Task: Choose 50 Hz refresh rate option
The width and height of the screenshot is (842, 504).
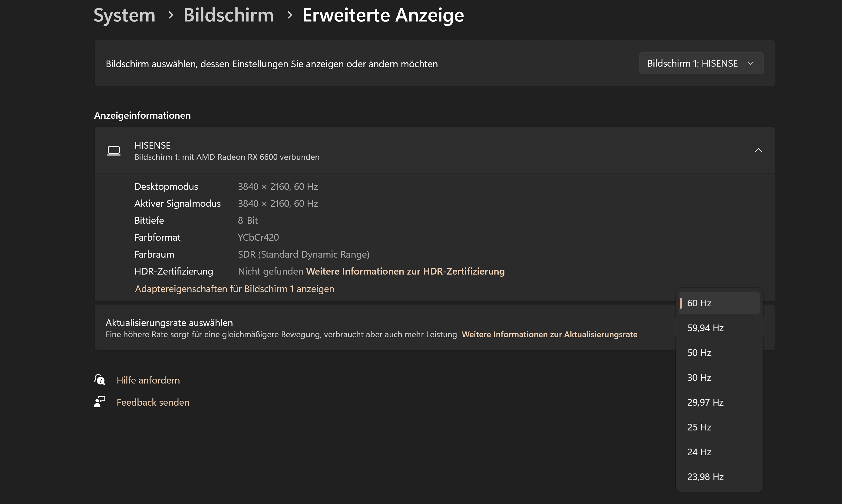Action: [x=719, y=353]
